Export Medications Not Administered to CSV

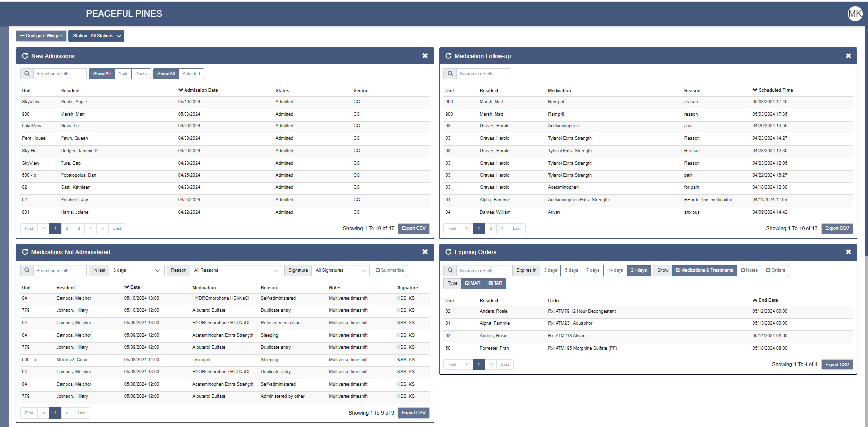414,413
